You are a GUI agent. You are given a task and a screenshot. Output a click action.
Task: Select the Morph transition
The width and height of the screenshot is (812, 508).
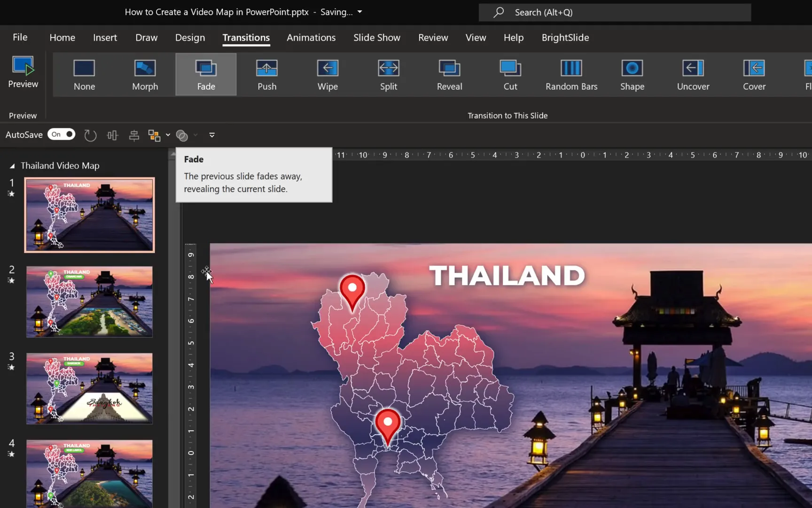click(x=145, y=74)
